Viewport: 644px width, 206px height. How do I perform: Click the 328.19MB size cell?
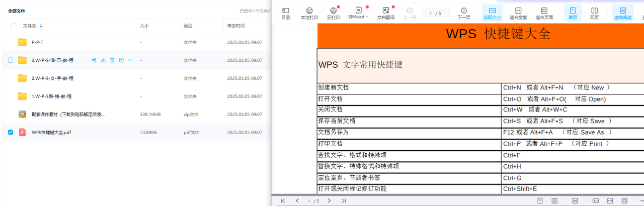[x=150, y=115]
